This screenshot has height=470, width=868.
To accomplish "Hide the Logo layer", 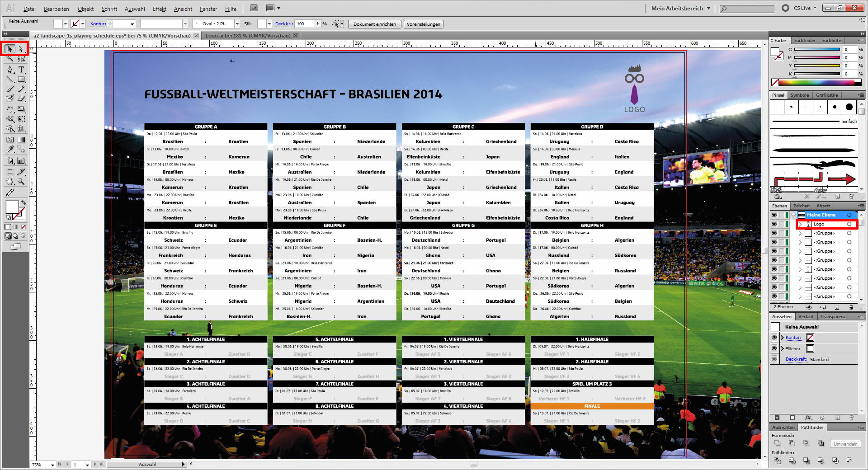I will pos(774,224).
